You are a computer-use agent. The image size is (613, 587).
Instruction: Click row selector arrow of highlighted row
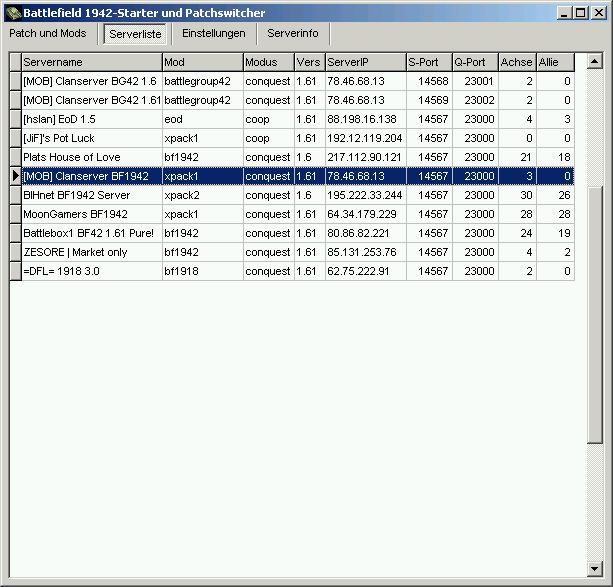(16, 176)
